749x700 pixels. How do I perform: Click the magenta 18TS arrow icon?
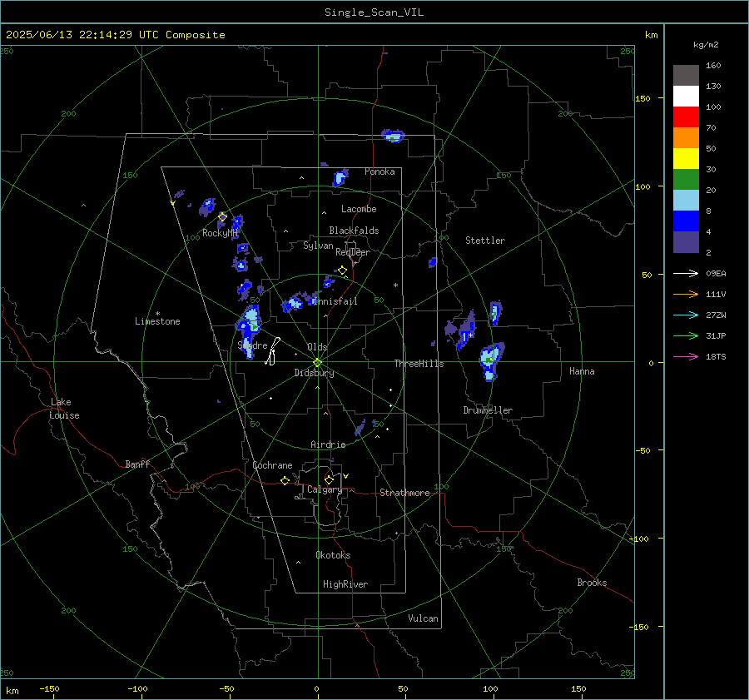(x=686, y=356)
